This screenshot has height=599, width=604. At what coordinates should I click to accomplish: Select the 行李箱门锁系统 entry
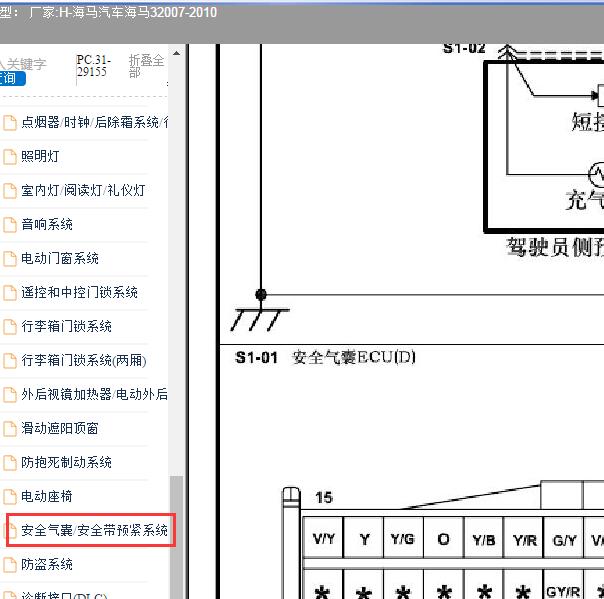pos(66,326)
